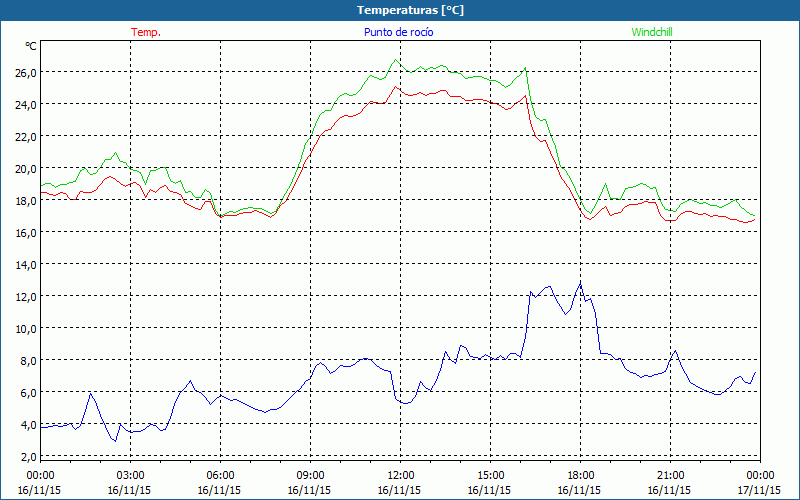Click the 17/11/15 date label
This screenshot has width=800, height=500.
(759, 490)
